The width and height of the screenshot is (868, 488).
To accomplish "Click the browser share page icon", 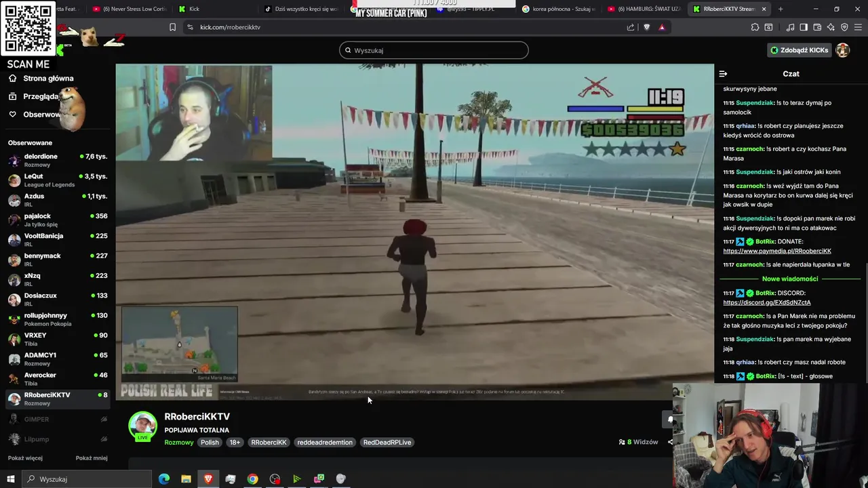I will [631, 27].
